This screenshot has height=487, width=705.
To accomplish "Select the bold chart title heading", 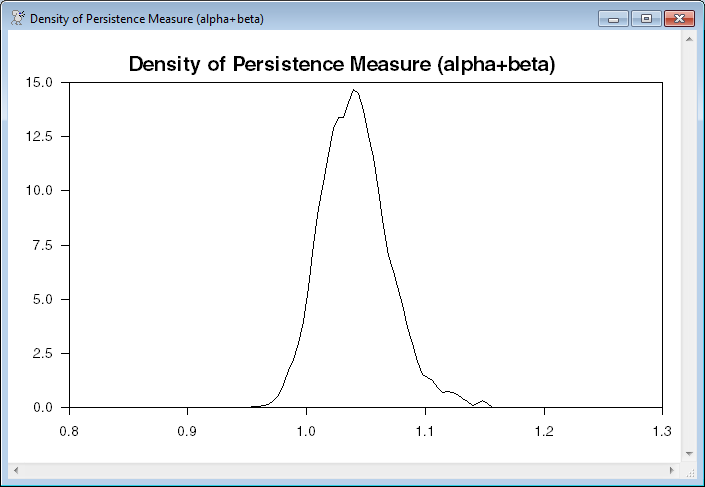I will [x=342, y=65].
